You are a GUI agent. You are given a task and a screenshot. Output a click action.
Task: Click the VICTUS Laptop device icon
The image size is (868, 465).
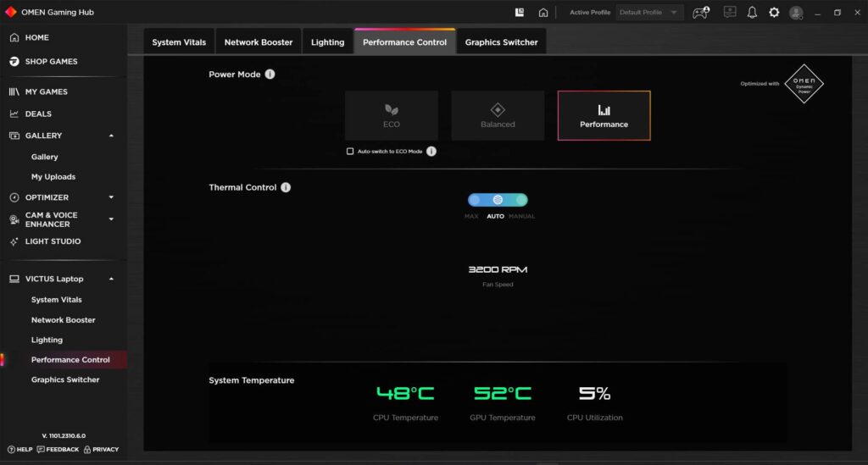click(x=14, y=280)
